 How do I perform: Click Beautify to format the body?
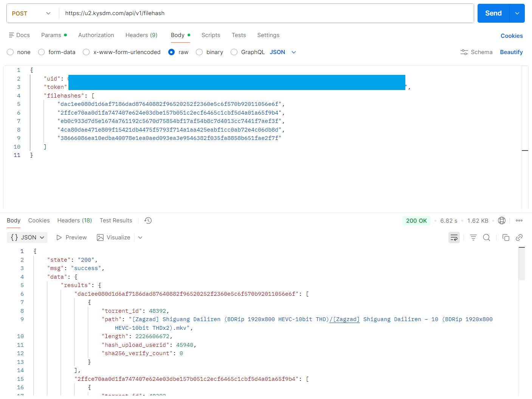point(511,52)
